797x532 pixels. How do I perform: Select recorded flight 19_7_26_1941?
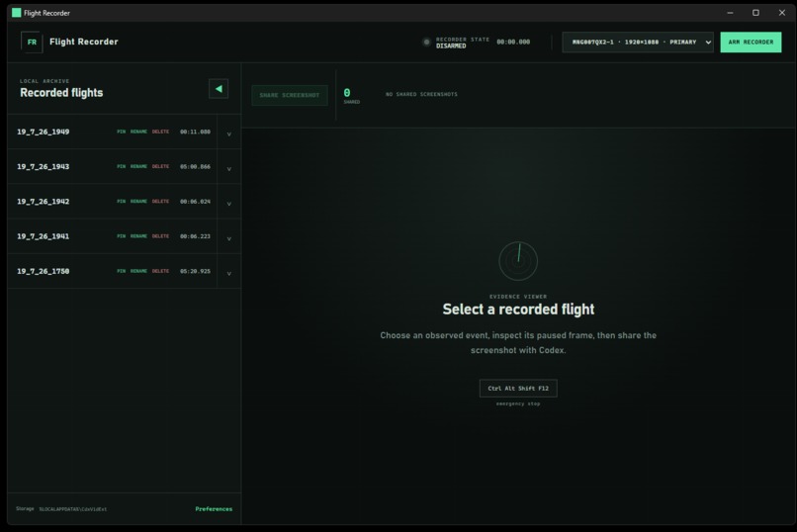tap(44, 236)
